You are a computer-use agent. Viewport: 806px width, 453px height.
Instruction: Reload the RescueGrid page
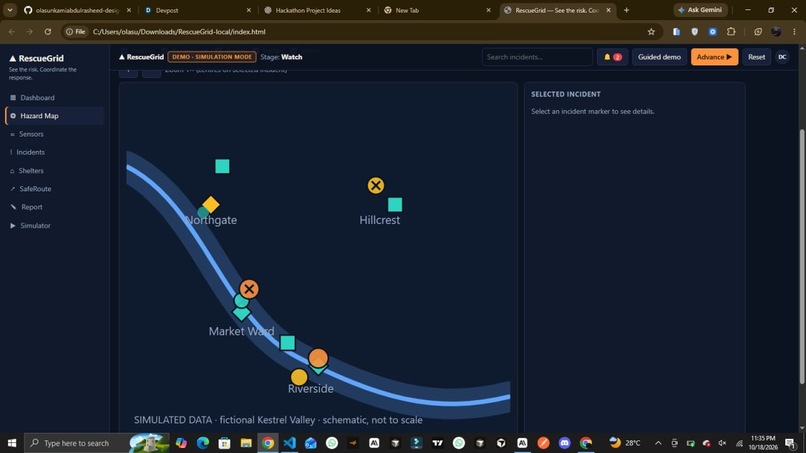click(x=48, y=32)
